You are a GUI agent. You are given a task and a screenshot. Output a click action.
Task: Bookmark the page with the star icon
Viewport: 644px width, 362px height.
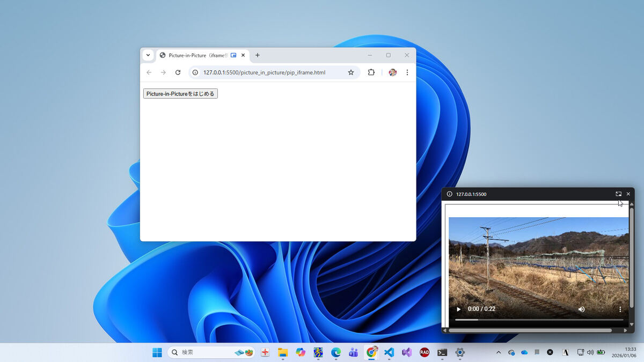click(x=351, y=72)
